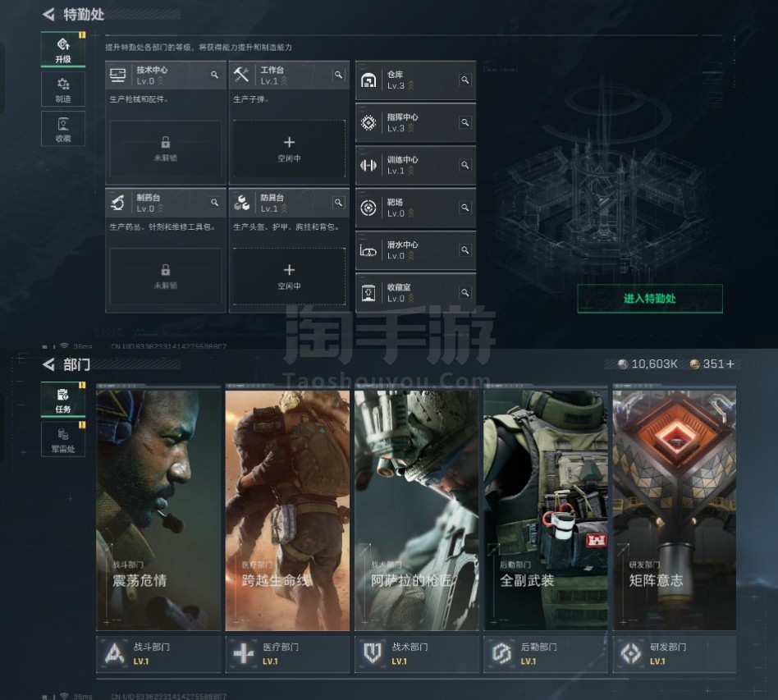This screenshot has width=778, height=700.
Task: Add more currency with the 351 plus
Action: click(x=730, y=364)
